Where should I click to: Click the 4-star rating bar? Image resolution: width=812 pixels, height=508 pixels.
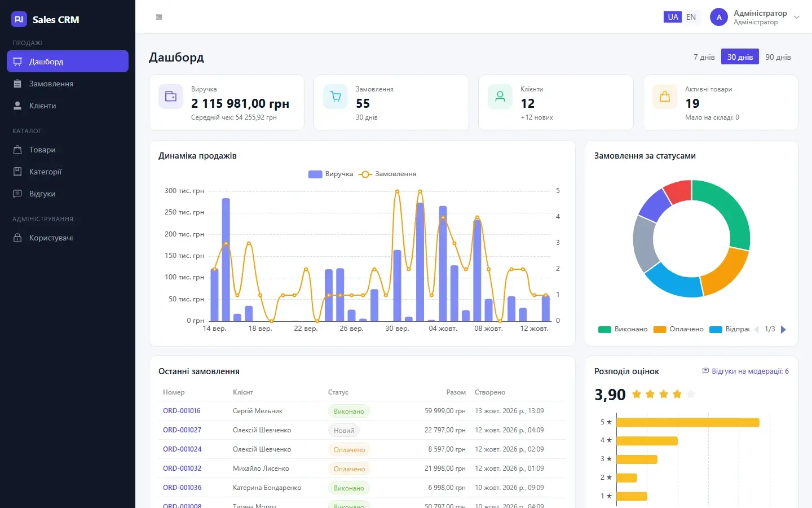coord(647,441)
